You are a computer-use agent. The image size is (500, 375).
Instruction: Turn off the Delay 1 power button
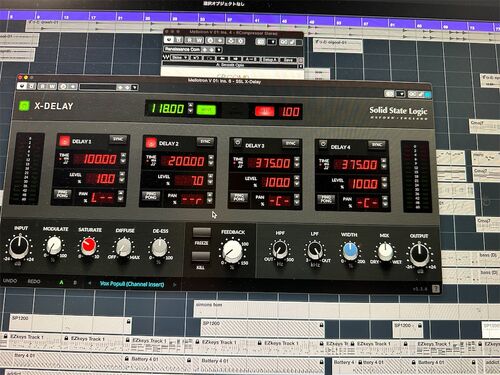[64, 141]
